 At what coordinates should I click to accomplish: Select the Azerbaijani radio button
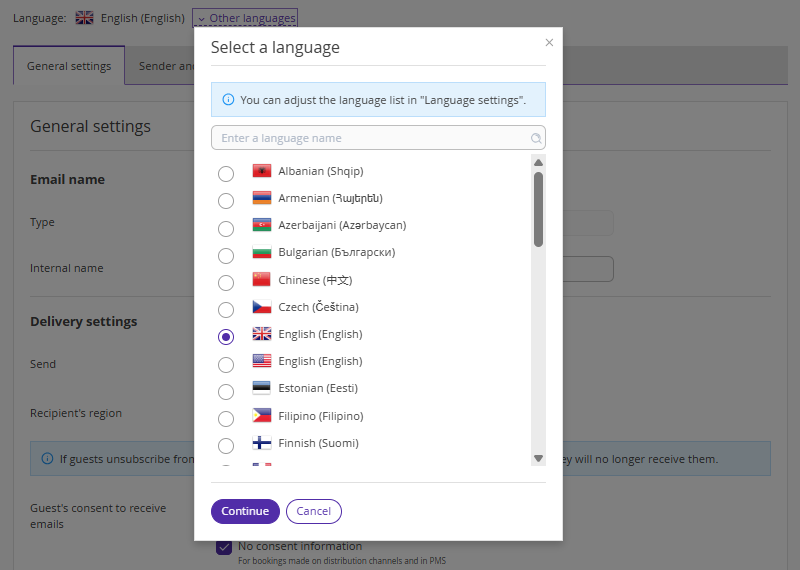click(226, 228)
